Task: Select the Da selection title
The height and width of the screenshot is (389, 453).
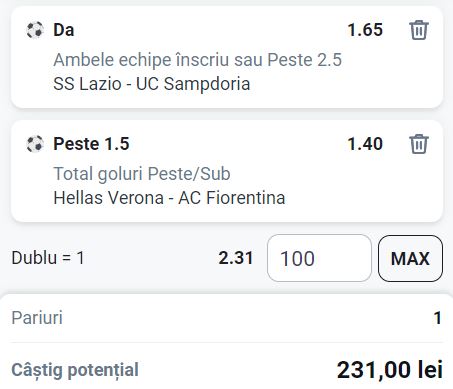Action: [x=64, y=30]
